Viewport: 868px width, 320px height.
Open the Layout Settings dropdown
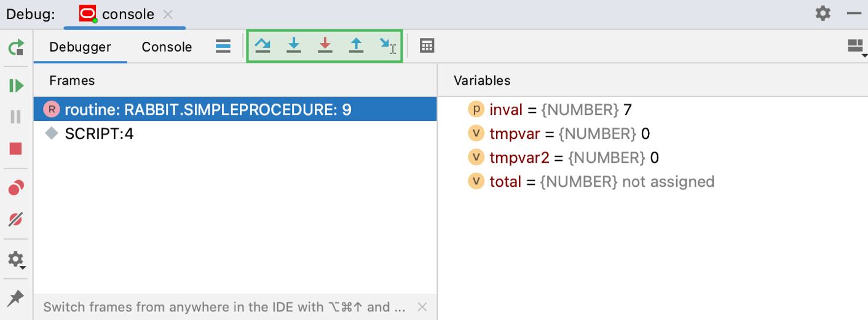click(x=855, y=46)
